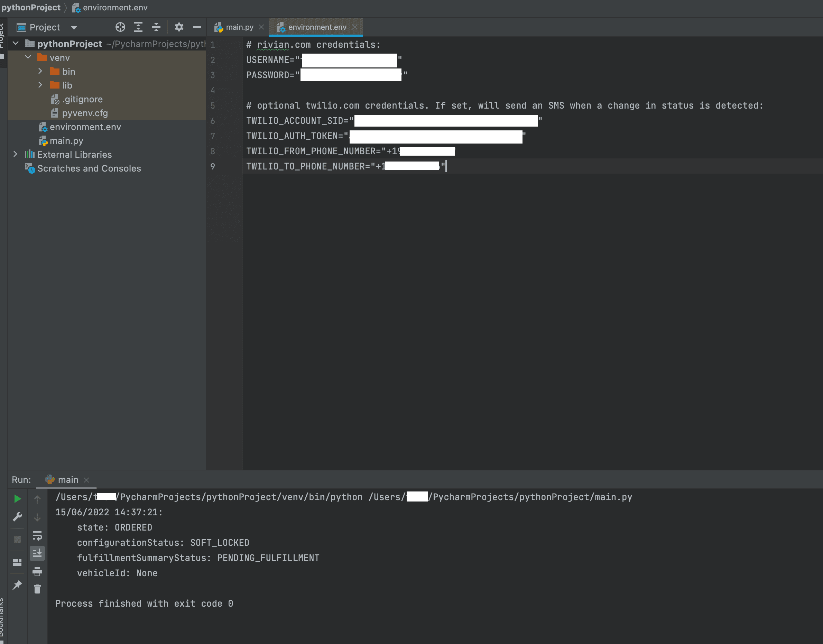Go up stack trace arrow

(37, 499)
